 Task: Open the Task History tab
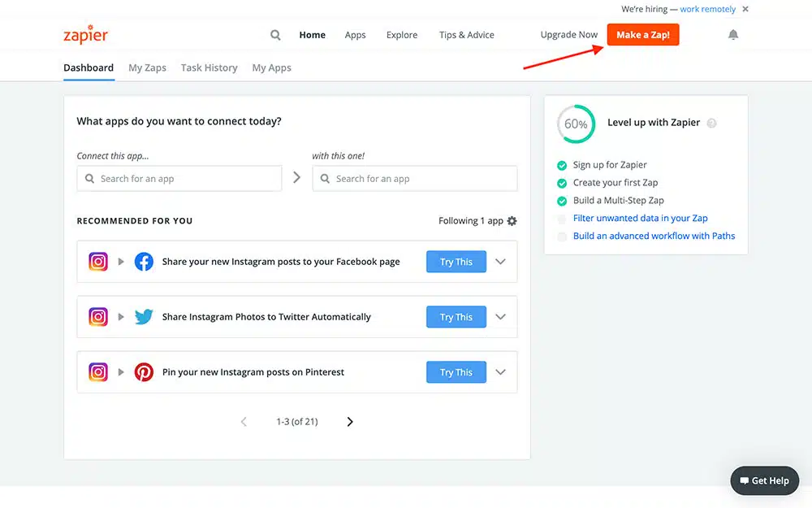[209, 67]
